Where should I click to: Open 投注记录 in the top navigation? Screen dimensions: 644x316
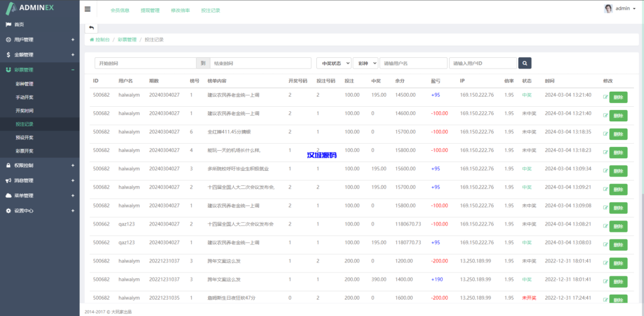tap(211, 11)
